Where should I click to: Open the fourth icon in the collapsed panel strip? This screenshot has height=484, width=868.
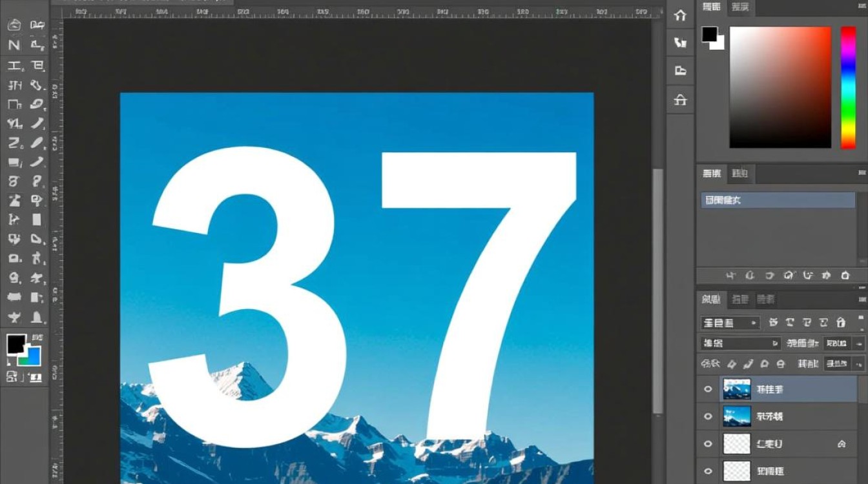680,99
